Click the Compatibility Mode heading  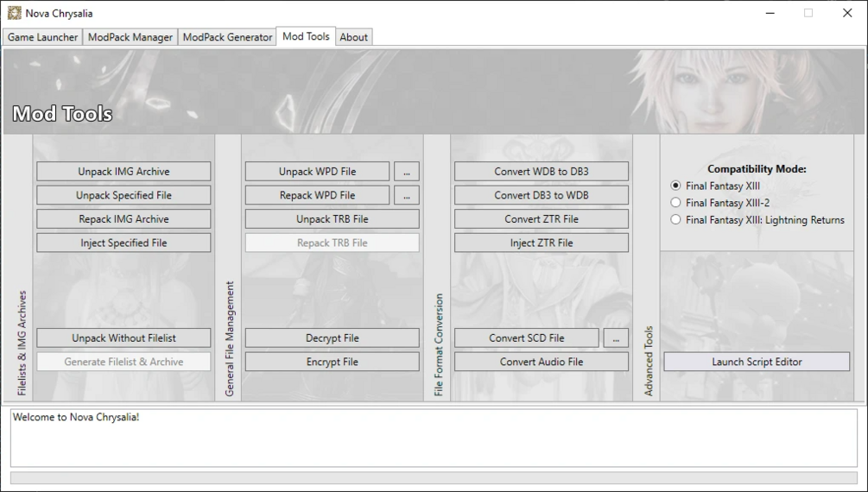(757, 169)
